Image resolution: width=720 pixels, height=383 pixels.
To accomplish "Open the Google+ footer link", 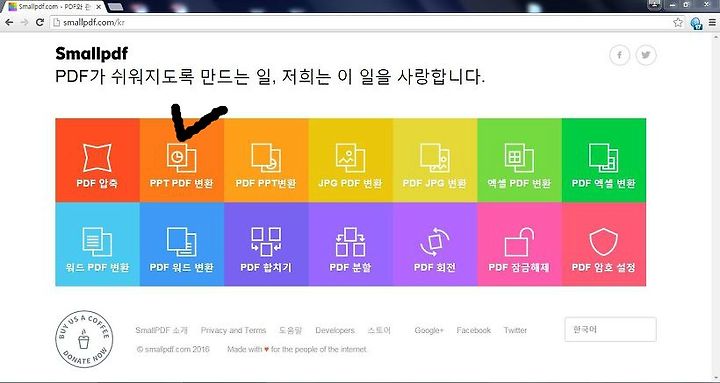I will 429,330.
